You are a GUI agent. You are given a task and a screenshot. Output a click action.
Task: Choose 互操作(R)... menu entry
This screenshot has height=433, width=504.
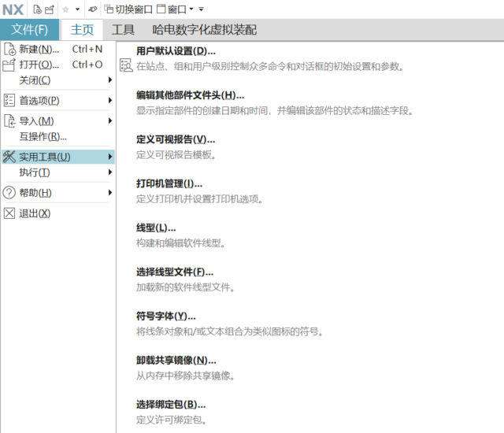tap(57, 137)
